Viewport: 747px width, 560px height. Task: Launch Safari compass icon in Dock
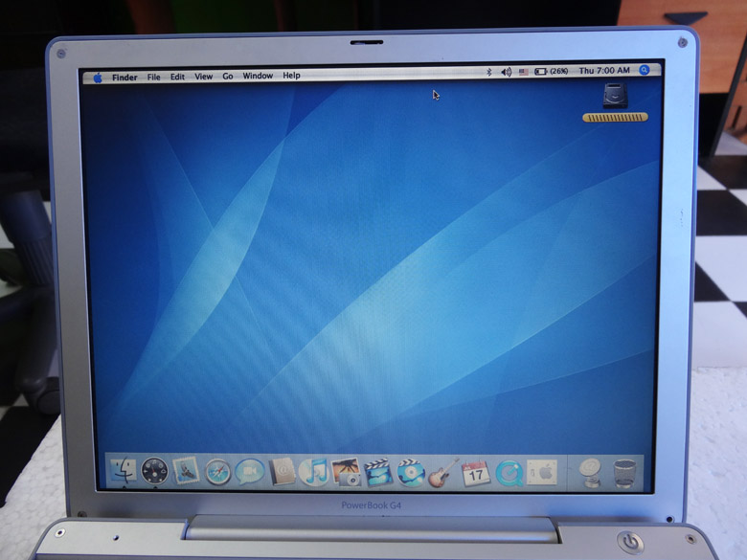click(x=217, y=472)
